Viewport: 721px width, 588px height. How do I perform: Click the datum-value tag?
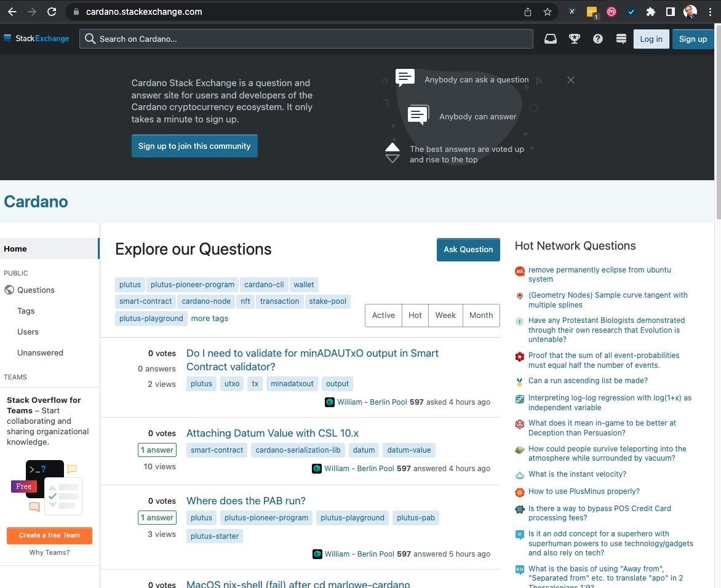coord(408,450)
